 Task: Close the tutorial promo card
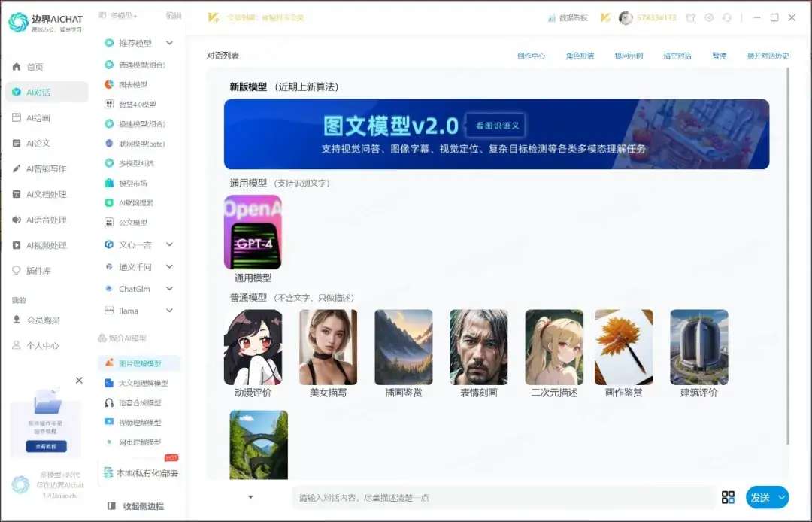coord(79,381)
